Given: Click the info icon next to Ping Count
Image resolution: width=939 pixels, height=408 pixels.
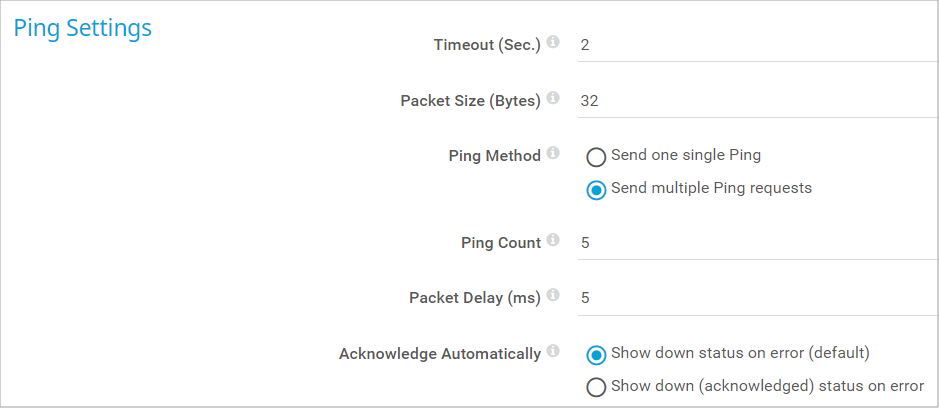Looking at the screenshot, I should coord(553,241).
